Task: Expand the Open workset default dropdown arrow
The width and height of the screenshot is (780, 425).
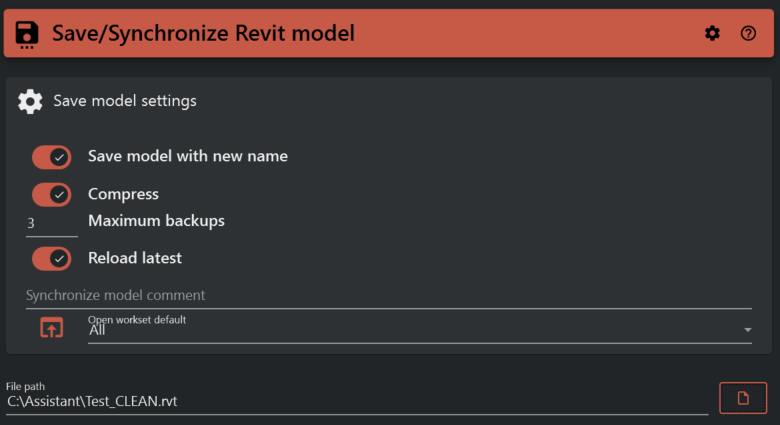Action: click(x=747, y=330)
